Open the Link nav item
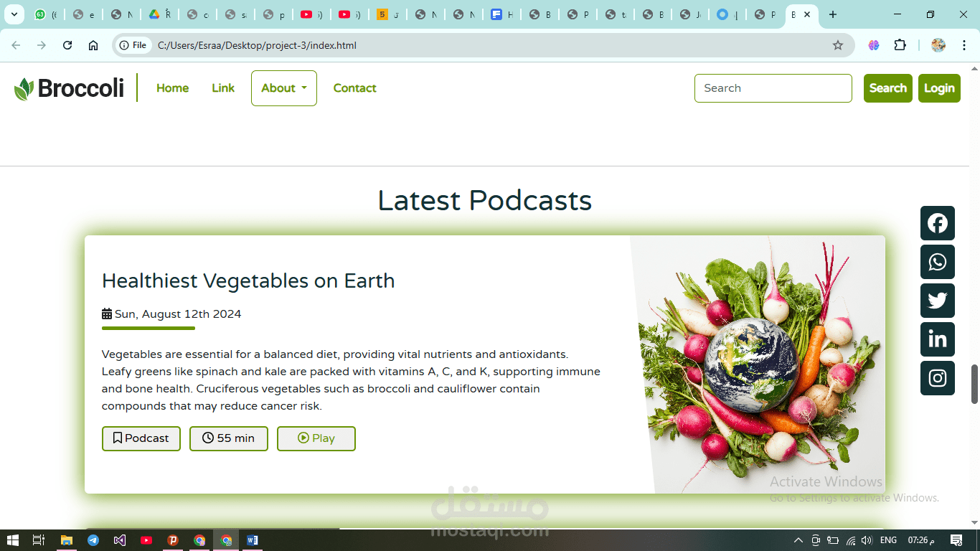The height and width of the screenshot is (551, 980). (223, 88)
